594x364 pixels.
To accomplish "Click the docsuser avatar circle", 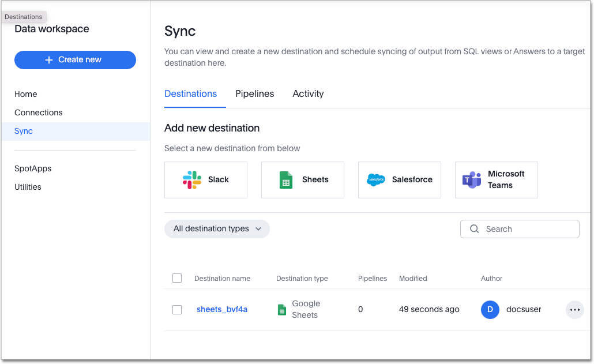I will [x=490, y=309].
